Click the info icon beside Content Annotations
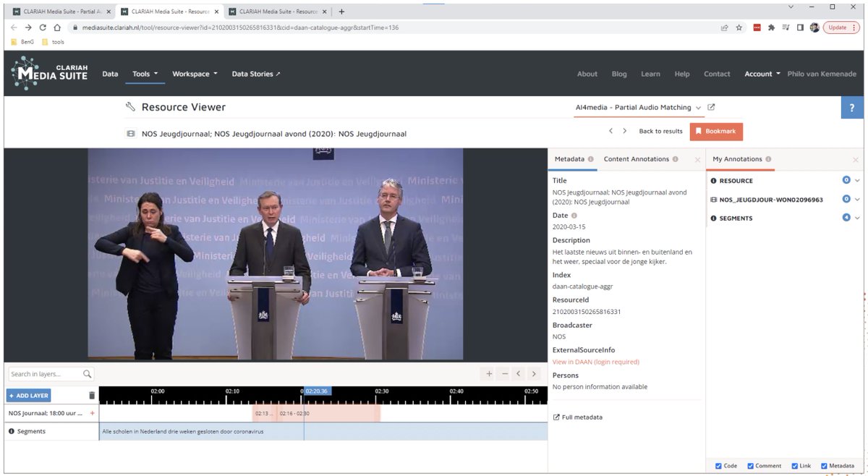The height and width of the screenshot is (476, 868). coord(676,159)
